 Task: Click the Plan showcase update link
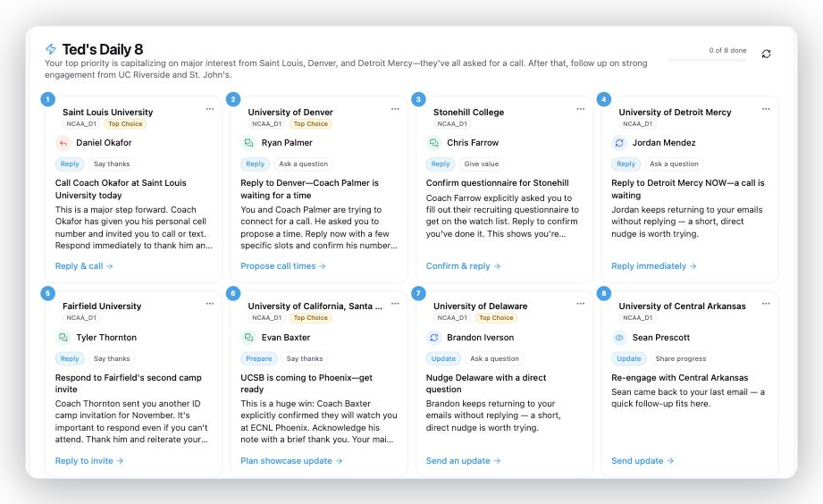tap(291, 461)
